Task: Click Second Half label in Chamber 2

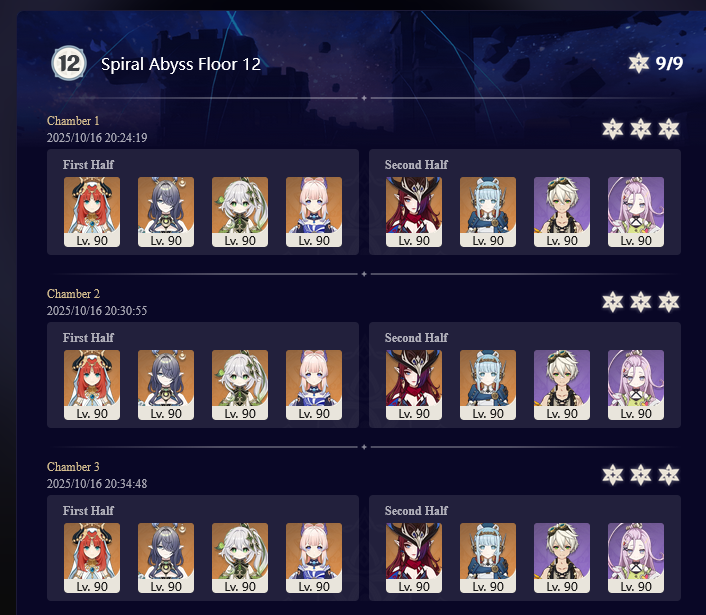Action: [416, 338]
